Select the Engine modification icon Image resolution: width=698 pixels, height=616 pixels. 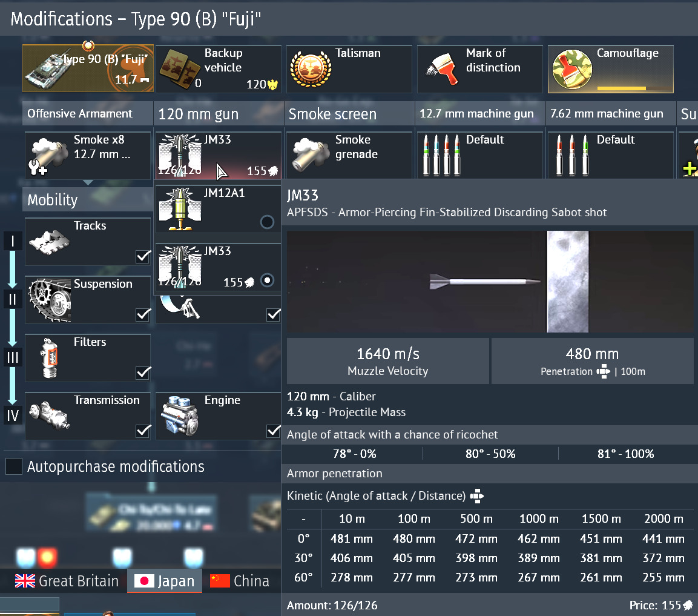[180, 416]
